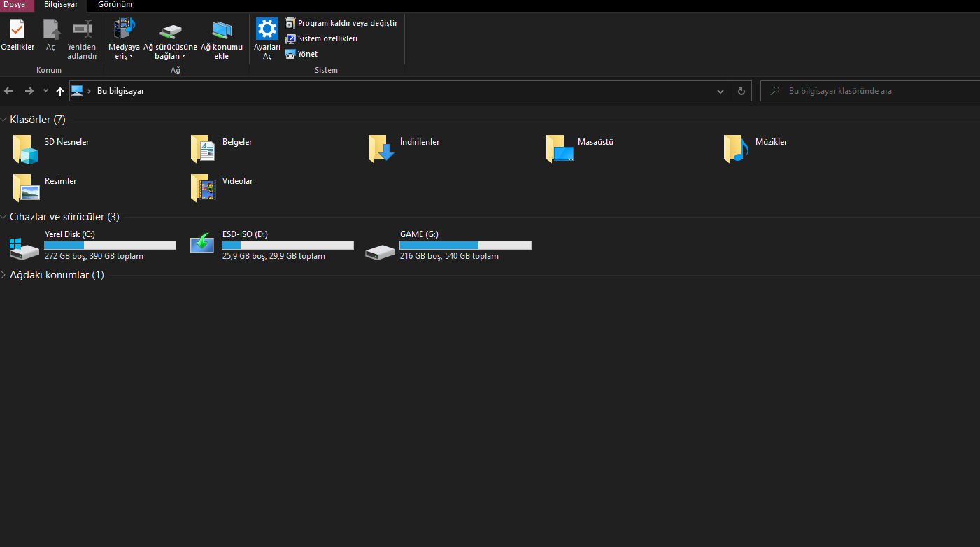Open Özellikler properties icon in ribbon

click(17, 29)
